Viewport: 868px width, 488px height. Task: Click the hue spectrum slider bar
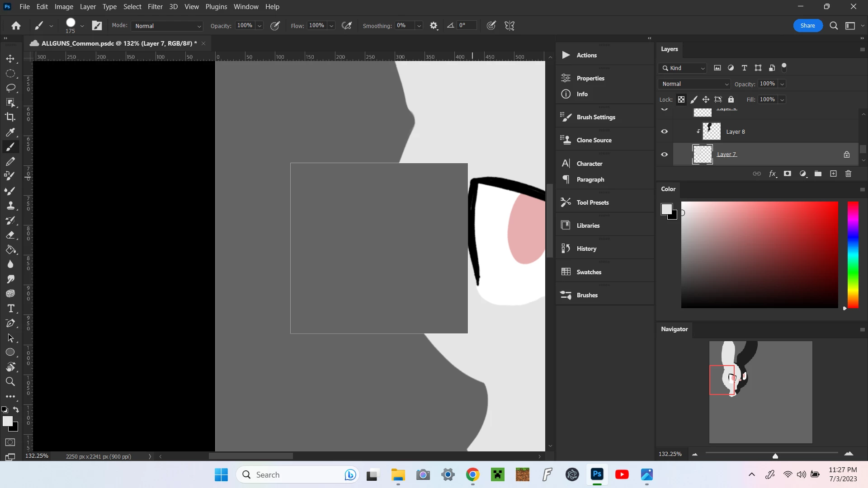[853, 254]
